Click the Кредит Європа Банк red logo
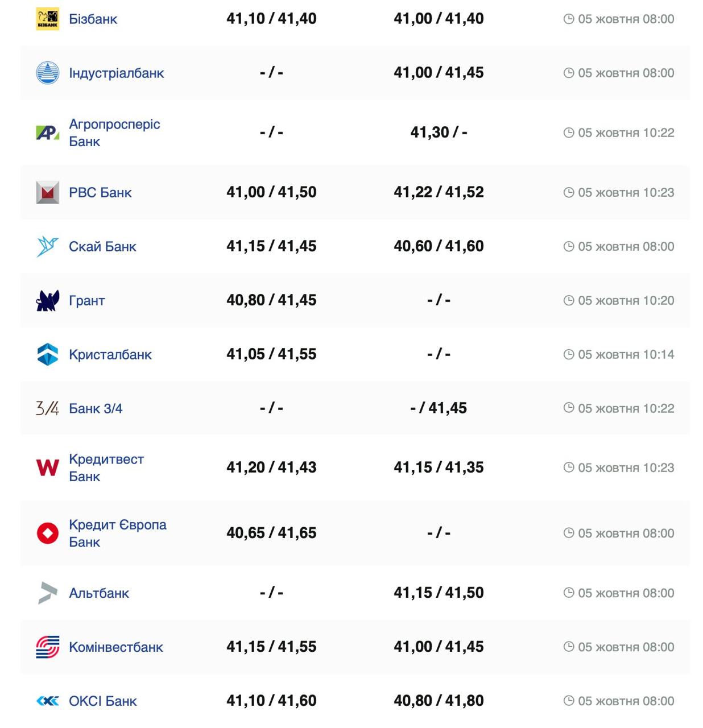The image size is (703, 728). click(47, 533)
